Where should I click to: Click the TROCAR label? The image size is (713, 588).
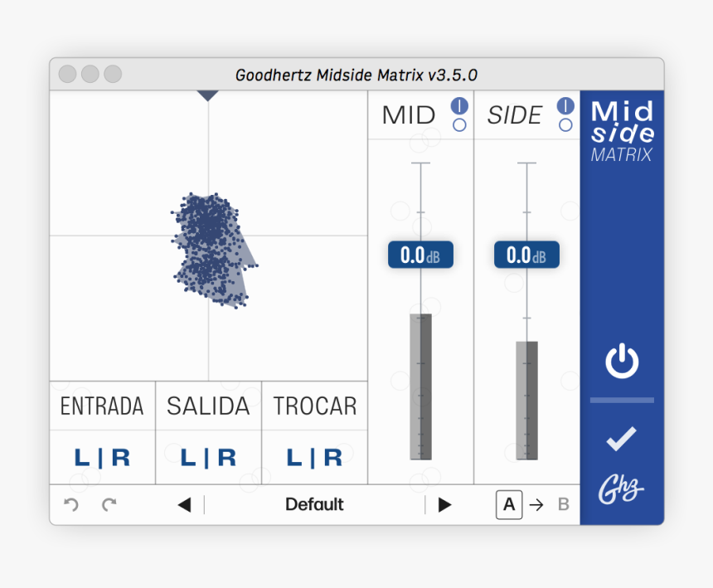[x=315, y=406]
